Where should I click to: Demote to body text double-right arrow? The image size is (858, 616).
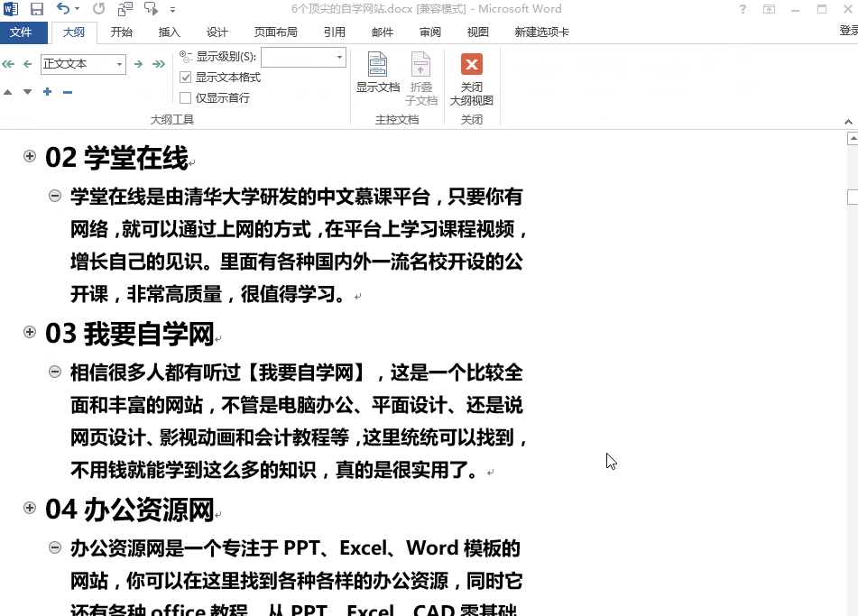pyautogui.click(x=159, y=64)
